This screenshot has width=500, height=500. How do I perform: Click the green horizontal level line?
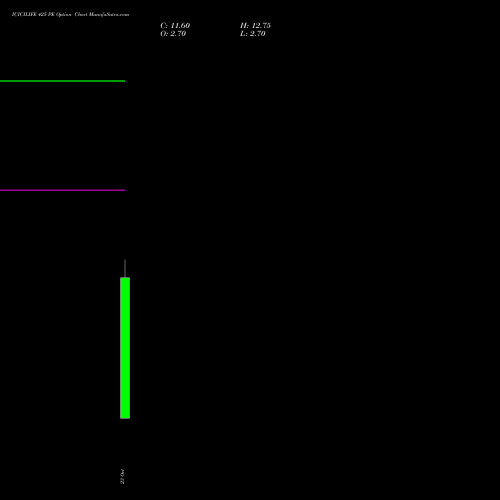click(x=62, y=81)
